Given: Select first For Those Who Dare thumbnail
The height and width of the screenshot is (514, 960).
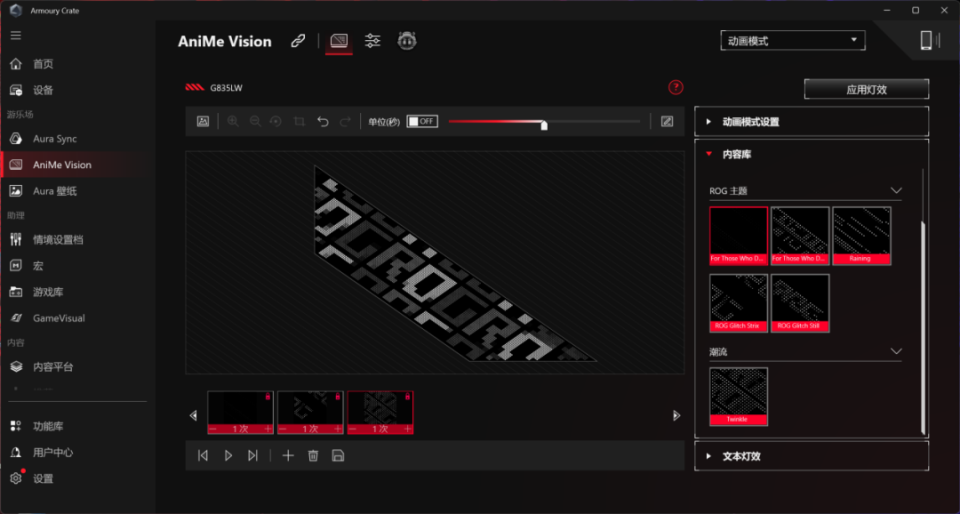Looking at the screenshot, I should point(738,236).
